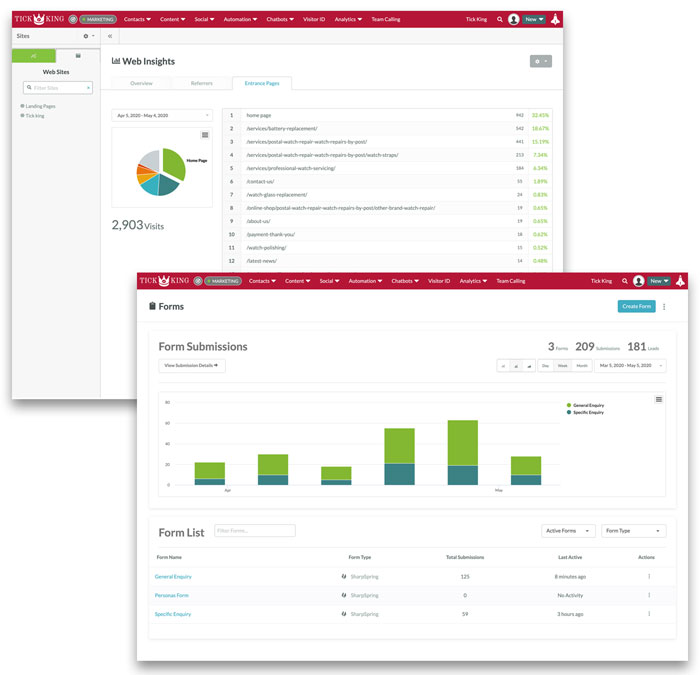Toggle the General Enquiry legend series
The height and width of the screenshot is (675, 700).
tap(585, 405)
